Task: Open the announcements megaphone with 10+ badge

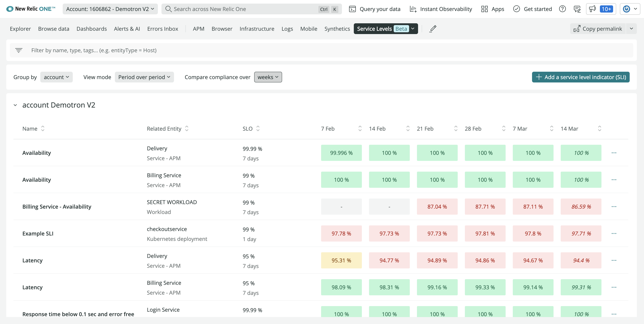Action: point(601,9)
